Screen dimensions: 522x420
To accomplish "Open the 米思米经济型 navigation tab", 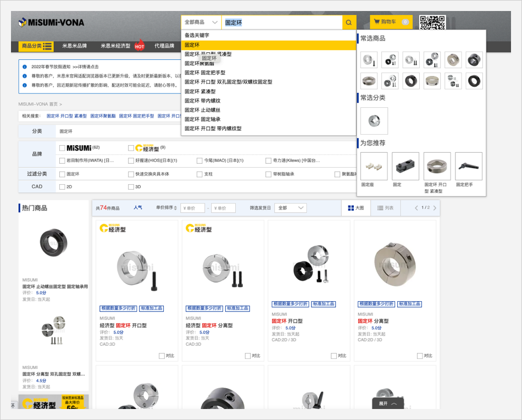I will pyautogui.click(x=115, y=46).
